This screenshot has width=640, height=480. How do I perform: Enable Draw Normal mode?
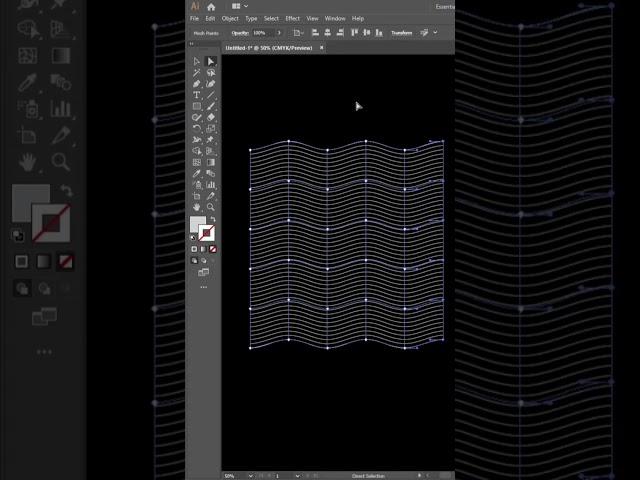[194, 260]
